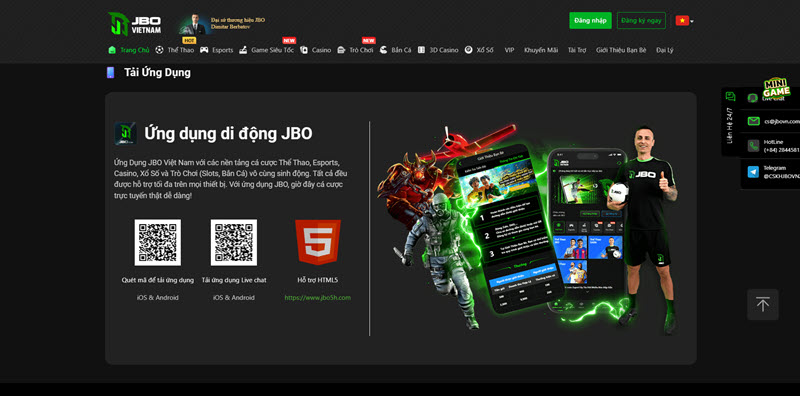Open Giới Thiệu Bạn Bè referral menu

(621, 50)
